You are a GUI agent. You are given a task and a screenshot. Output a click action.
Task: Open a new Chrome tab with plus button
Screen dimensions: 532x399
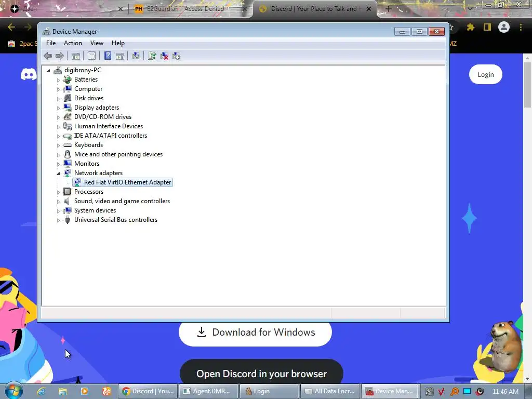pos(389,9)
